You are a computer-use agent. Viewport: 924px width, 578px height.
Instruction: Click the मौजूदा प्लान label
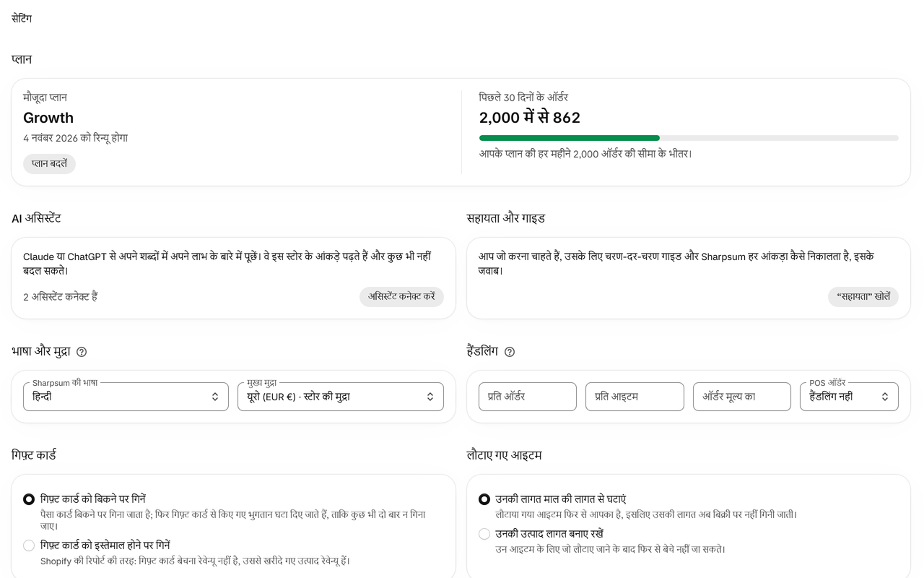45,98
